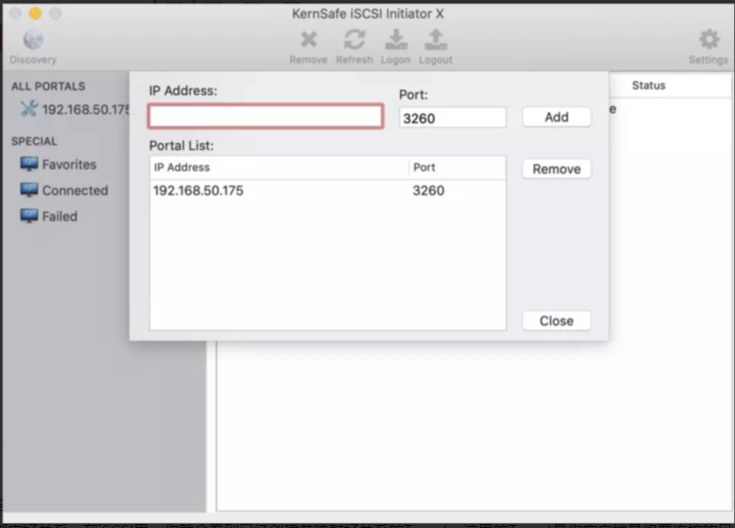
Task: Click the ALL PORTALS section heading
Action: point(48,86)
